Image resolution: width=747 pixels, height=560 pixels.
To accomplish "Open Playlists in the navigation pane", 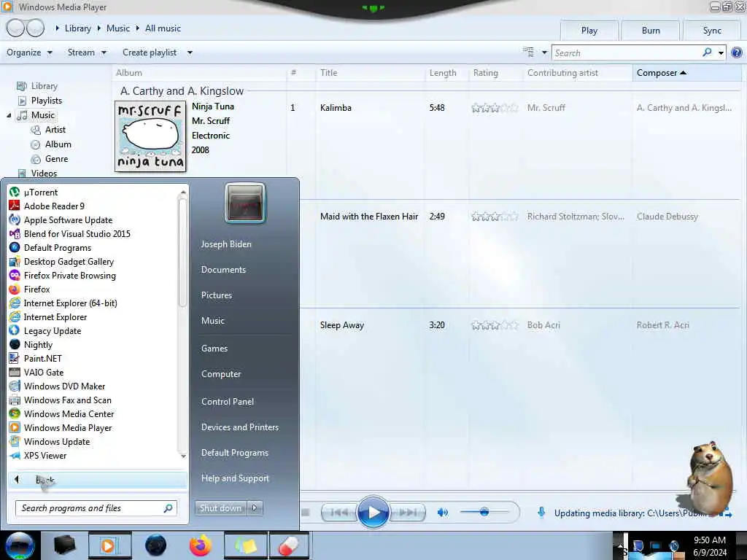I will (x=40, y=101).
